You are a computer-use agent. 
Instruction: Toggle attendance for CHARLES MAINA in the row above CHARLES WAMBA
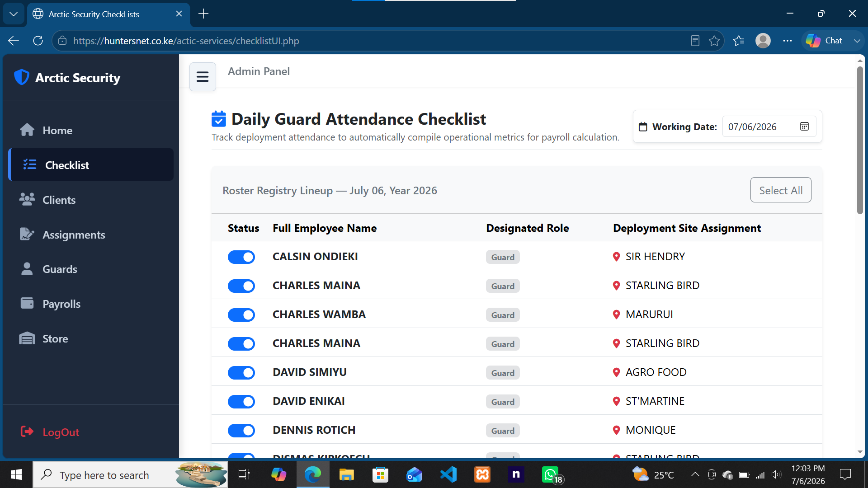241,286
